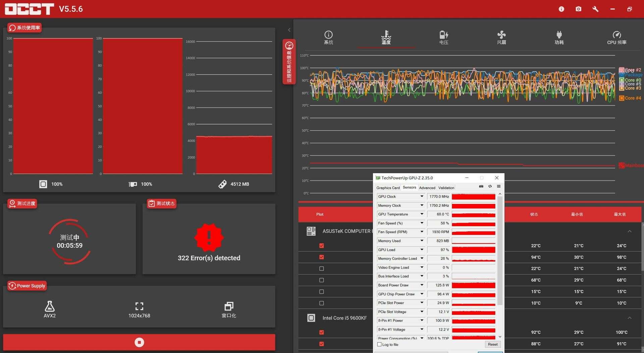
Task: Open the Advanced tab in GPU-Z
Action: (427, 188)
